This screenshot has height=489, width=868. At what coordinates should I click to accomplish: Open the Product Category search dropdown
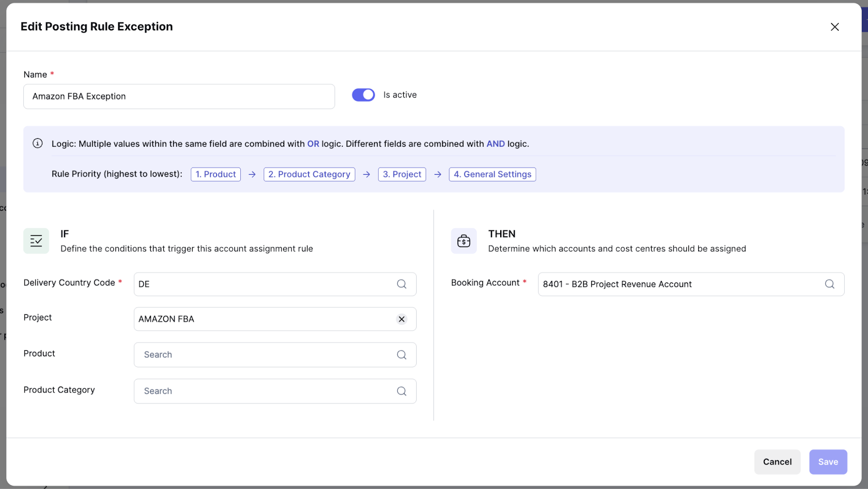[266, 391]
